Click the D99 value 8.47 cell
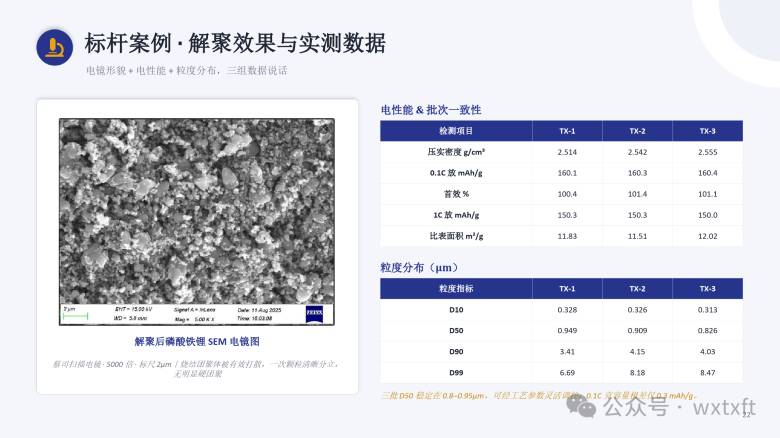This screenshot has width=780, height=438. [x=707, y=372]
